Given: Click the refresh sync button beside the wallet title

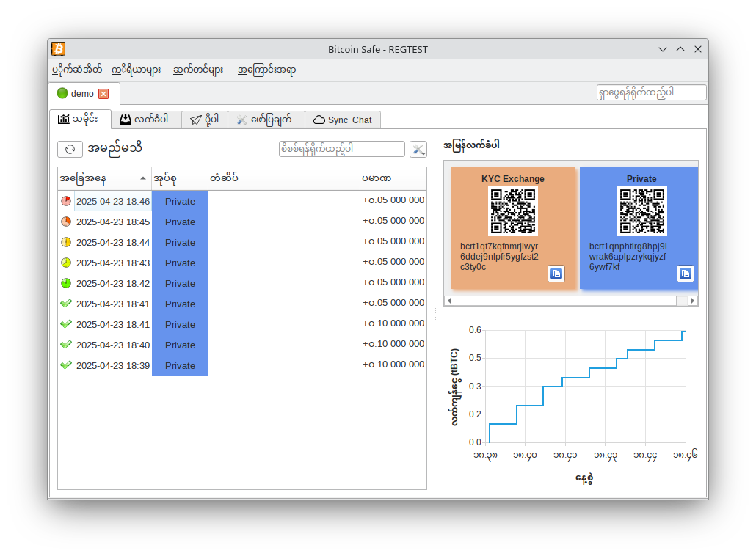Looking at the screenshot, I should coord(70,149).
